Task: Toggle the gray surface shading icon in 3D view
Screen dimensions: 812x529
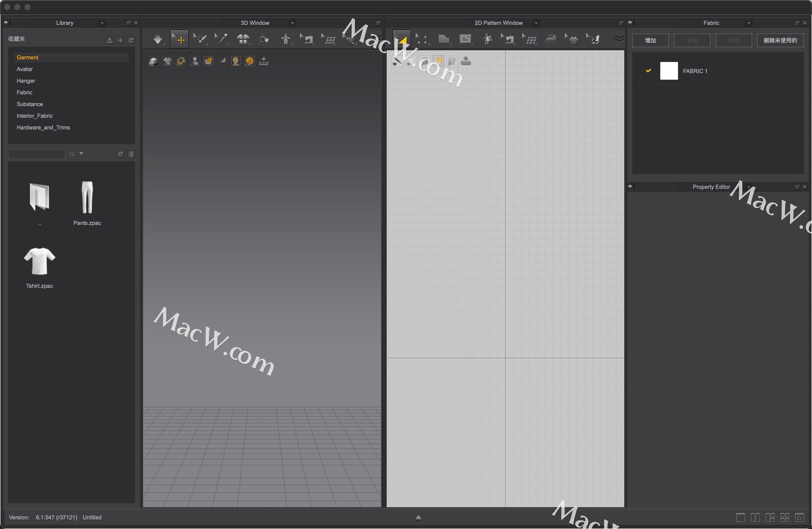Action: click(222, 61)
